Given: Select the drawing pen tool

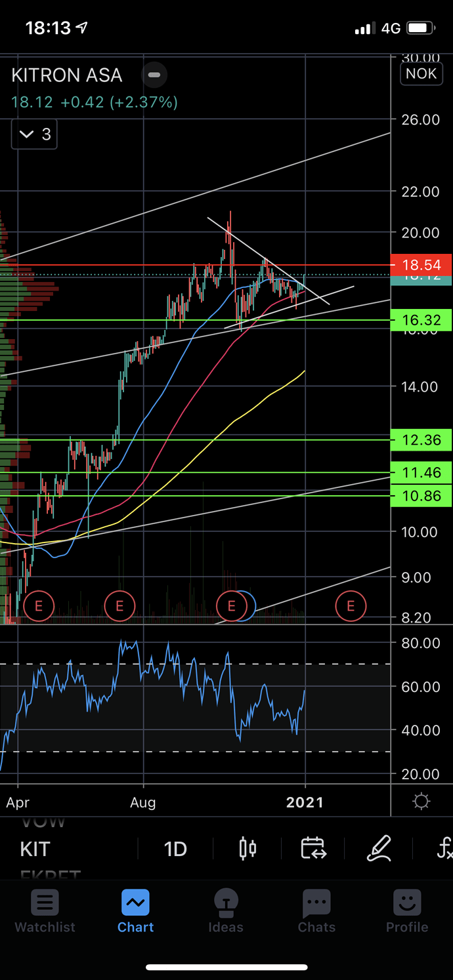Looking at the screenshot, I should click(379, 849).
